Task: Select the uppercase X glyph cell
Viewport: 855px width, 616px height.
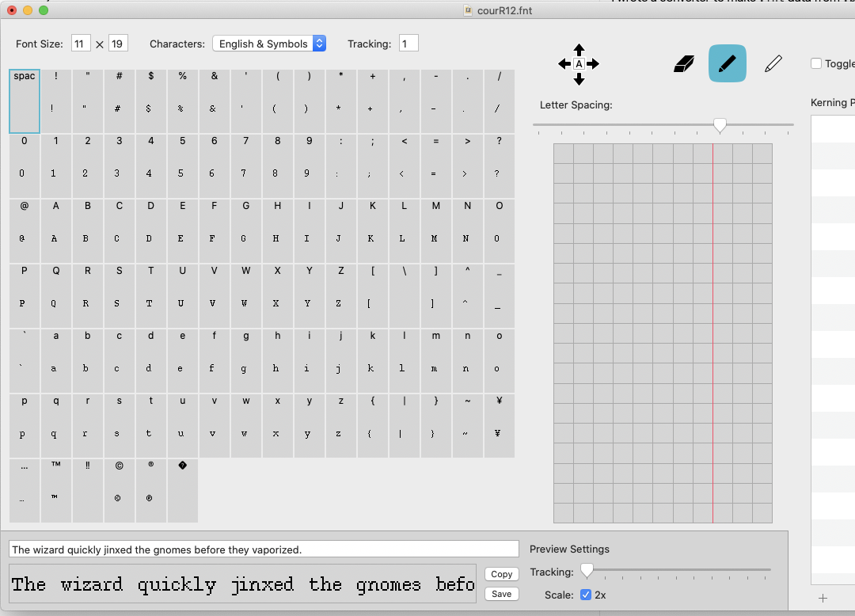Action: [277, 296]
